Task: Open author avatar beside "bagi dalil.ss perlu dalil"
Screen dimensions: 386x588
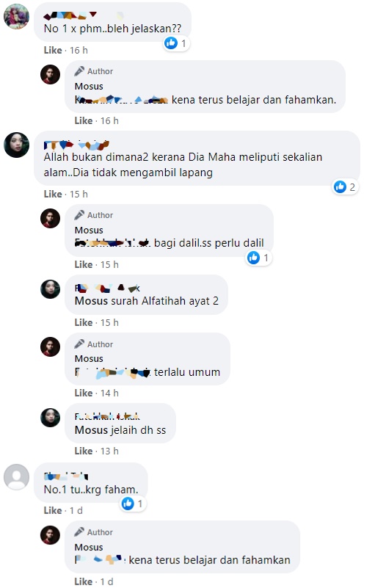Action: 50,218
